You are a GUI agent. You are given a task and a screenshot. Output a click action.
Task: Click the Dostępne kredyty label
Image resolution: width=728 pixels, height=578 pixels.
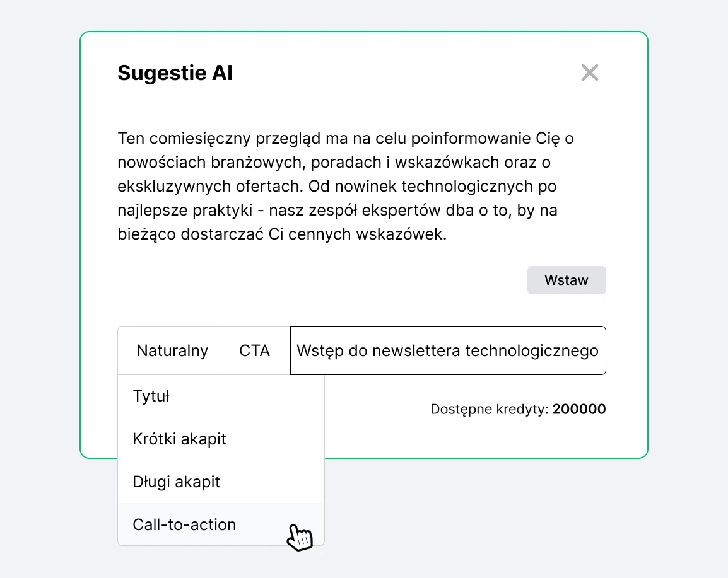(489, 410)
